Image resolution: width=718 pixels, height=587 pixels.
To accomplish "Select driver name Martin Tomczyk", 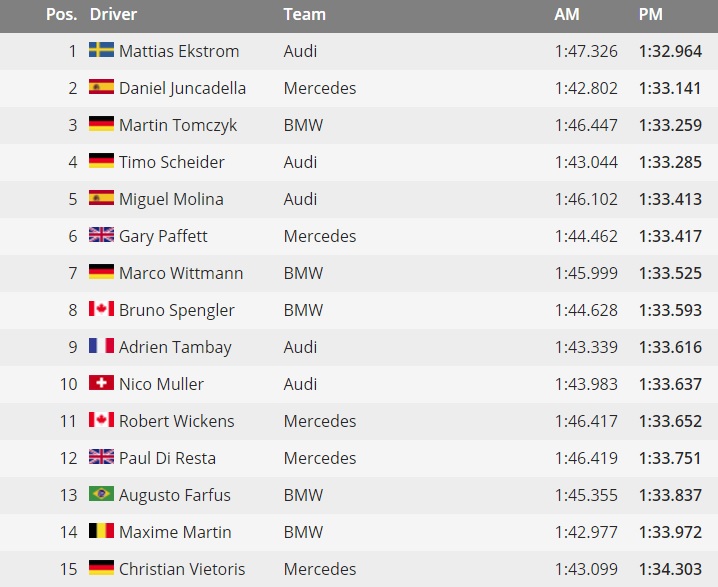I will [x=178, y=125].
